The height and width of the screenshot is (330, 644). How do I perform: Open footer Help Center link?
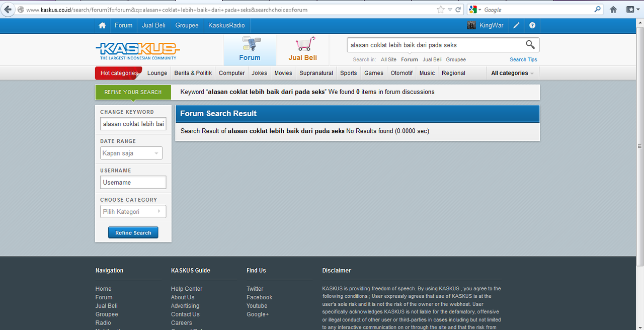coord(187,289)
